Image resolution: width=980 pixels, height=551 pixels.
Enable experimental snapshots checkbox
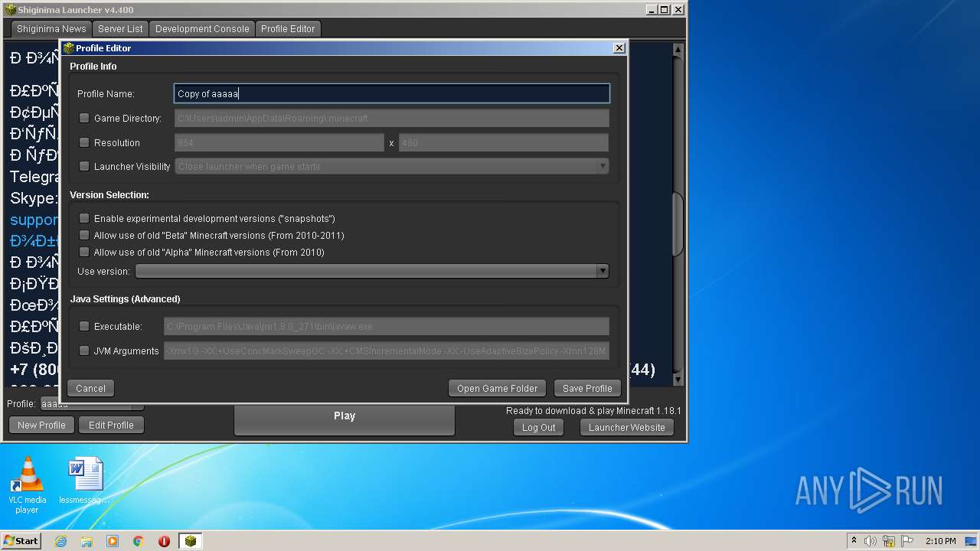[x=84, y=218]
